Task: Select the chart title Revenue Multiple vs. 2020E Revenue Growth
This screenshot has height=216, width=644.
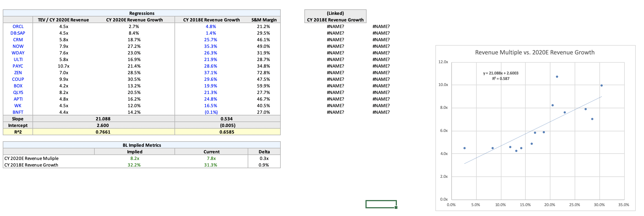Action: tap(535, 52)
